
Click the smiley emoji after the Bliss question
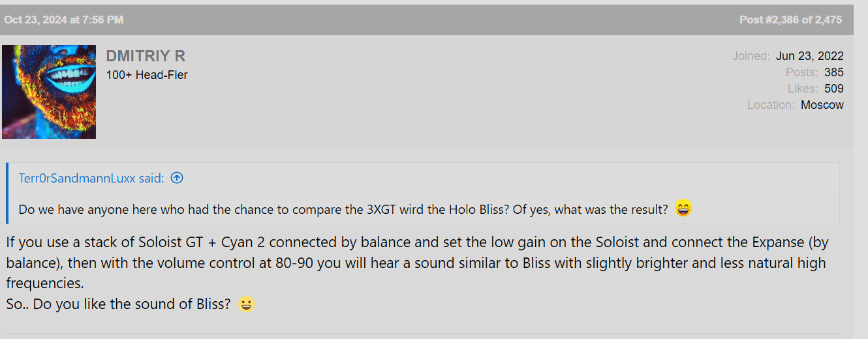245,304
